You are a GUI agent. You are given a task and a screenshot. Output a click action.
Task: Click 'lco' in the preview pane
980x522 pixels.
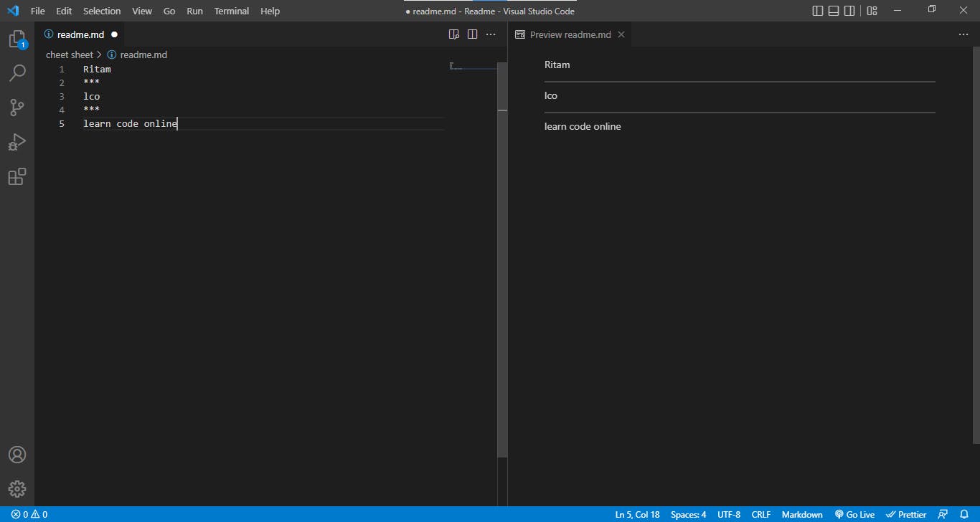551,95
